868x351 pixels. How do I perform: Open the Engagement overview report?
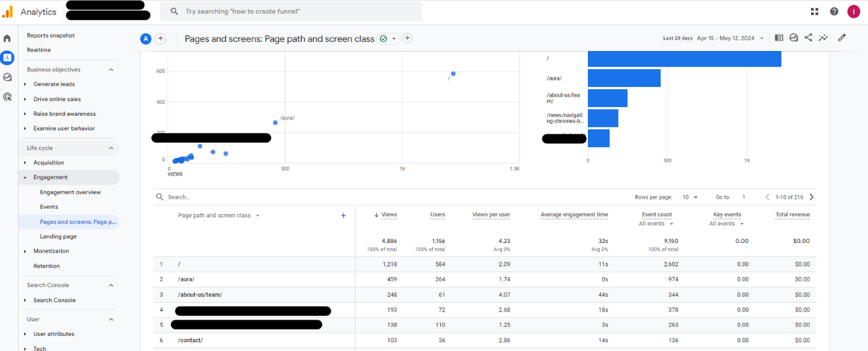coord(69,192)
